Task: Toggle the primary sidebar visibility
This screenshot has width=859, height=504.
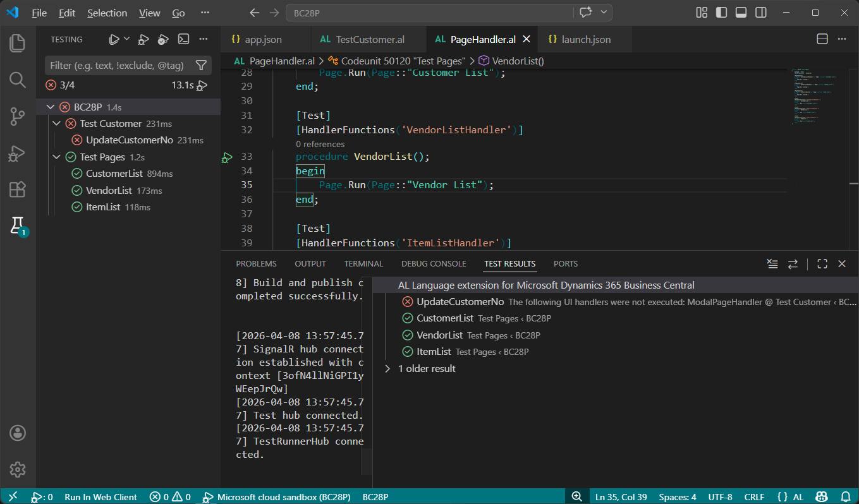Action: coord(721,12)
